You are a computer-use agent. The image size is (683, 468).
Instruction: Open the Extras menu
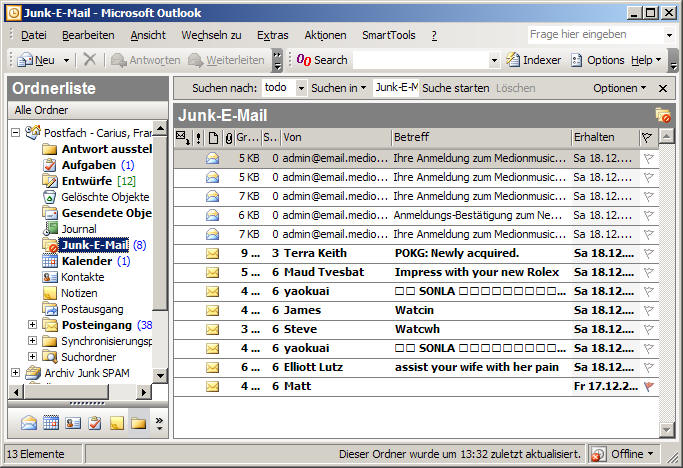[273, 35]
